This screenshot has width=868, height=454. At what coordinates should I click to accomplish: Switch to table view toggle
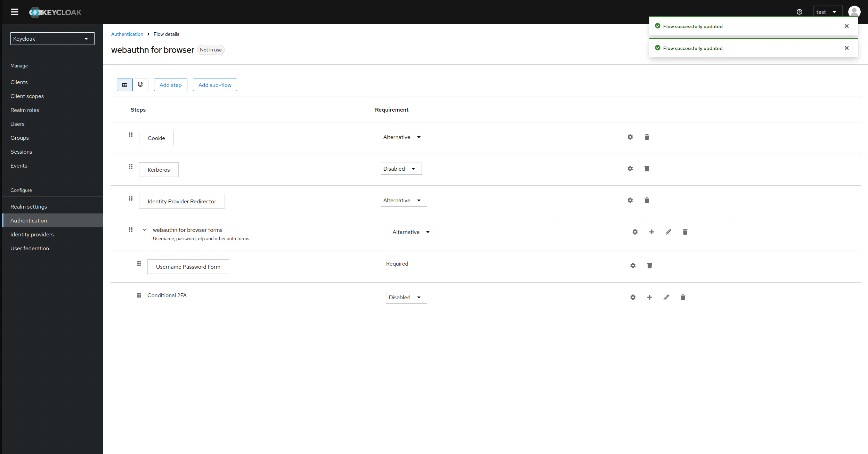coord(125,85)
